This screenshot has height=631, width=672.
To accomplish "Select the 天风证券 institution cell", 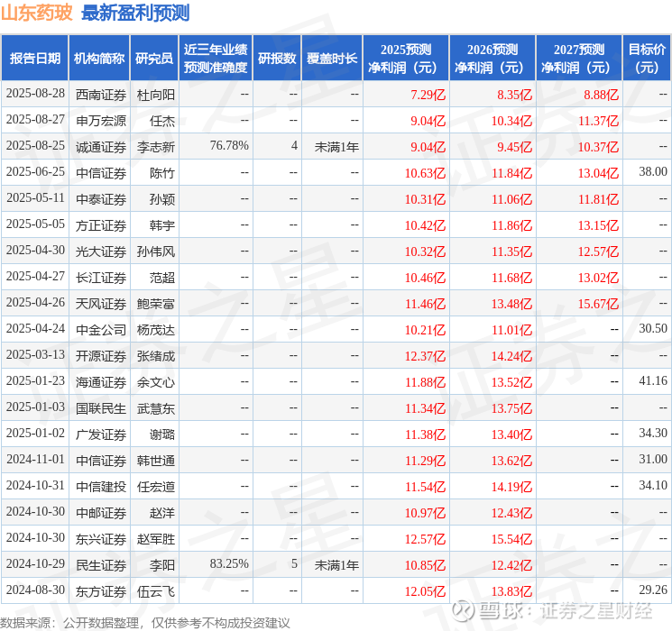I will pos(101,304).
